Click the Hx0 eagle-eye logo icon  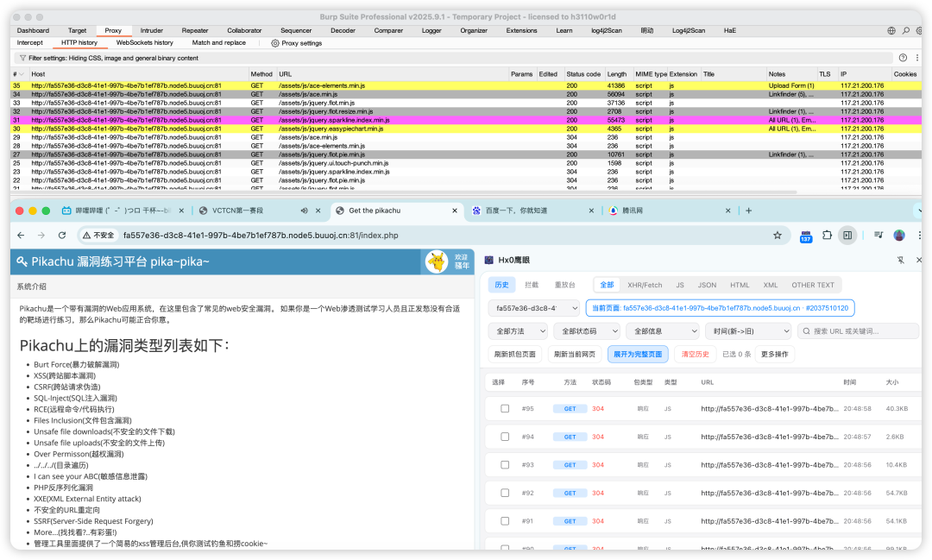489,260
